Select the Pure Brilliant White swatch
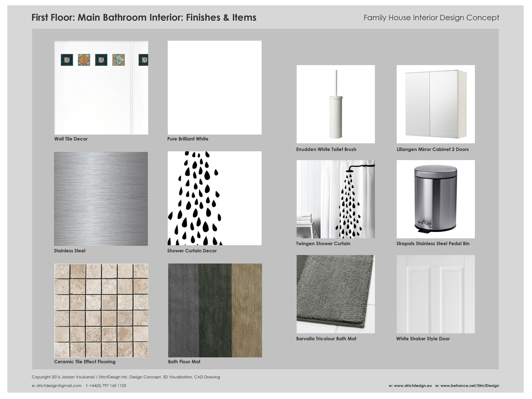 pyautogui.click(x=215, y=88)
